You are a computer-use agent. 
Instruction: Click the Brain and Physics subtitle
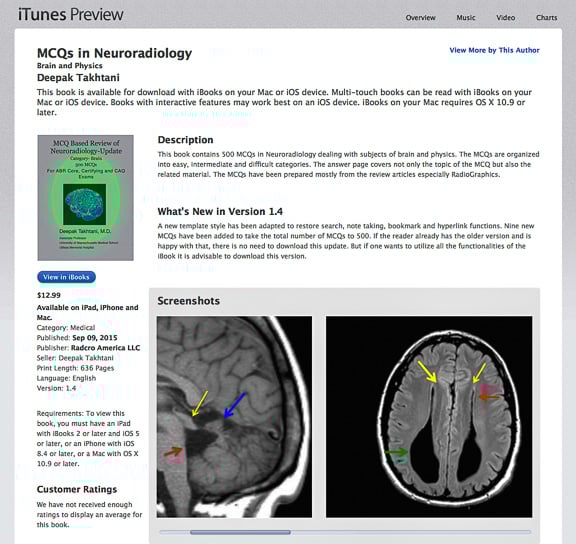pos(70,66)
